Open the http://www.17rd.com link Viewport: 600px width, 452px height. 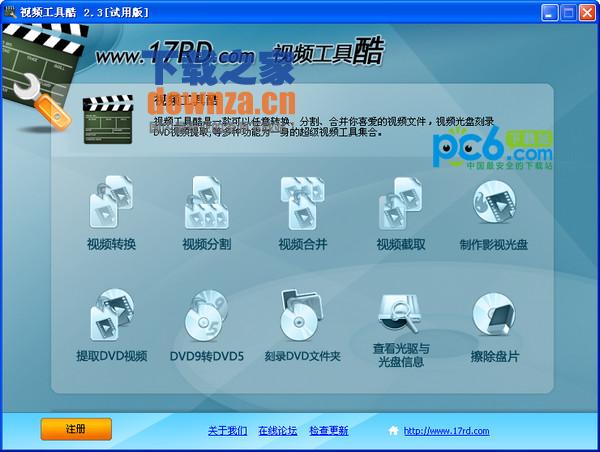(447, 431)
